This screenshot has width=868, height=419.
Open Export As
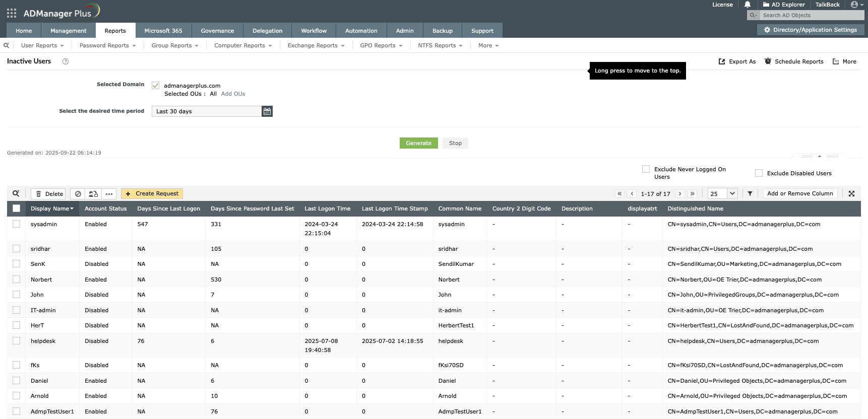[737, 61]
